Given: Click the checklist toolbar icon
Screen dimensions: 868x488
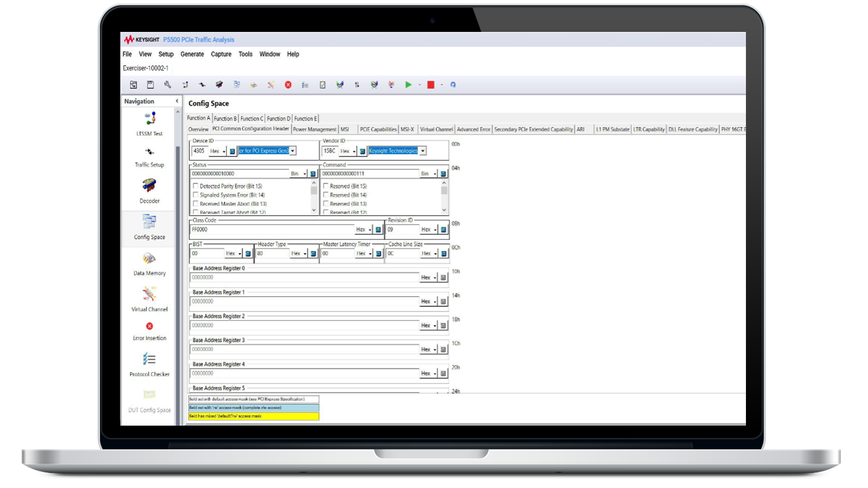Looking at the screenshot, I should tap(305, 85).
